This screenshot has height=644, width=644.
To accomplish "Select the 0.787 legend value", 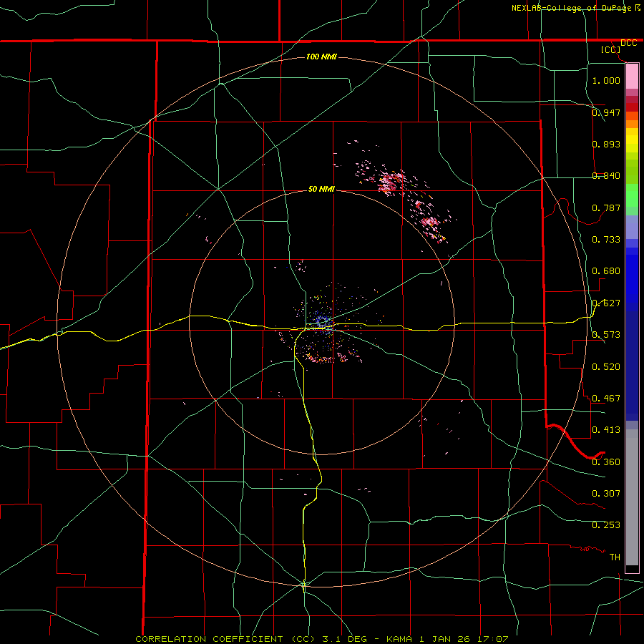I will click(606, 208).
